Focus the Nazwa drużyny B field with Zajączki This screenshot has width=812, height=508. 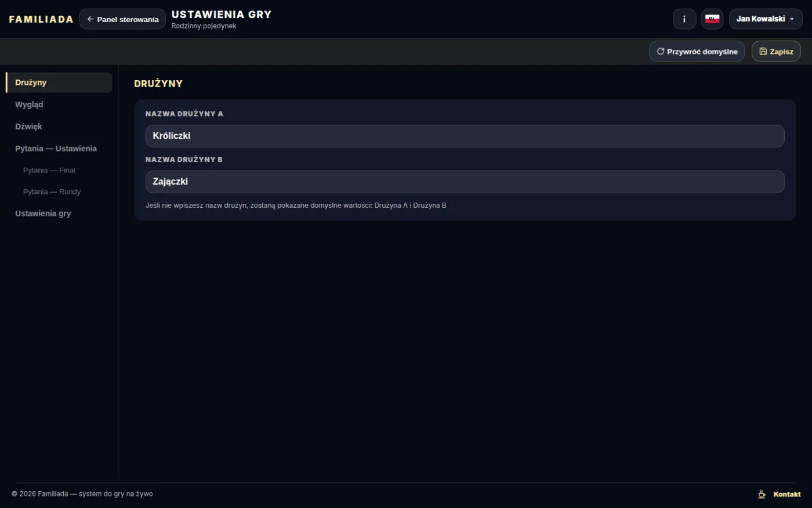pos(465,182)
